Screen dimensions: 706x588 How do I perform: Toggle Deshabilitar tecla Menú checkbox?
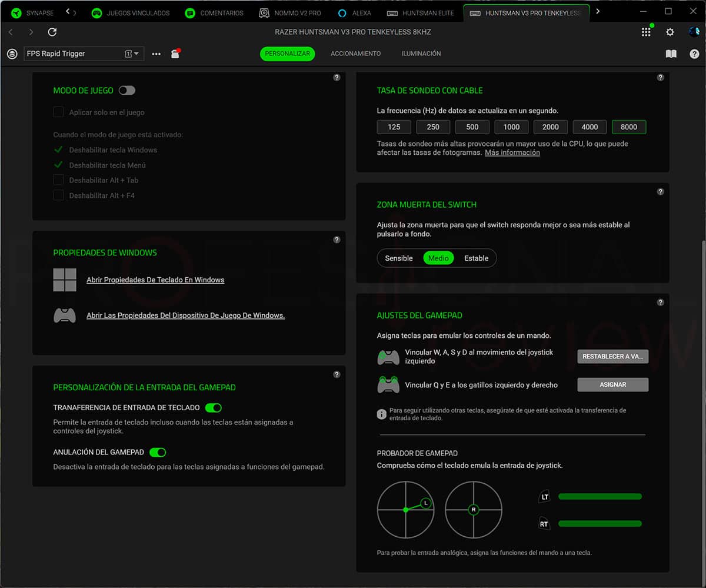tap(58, 165)
